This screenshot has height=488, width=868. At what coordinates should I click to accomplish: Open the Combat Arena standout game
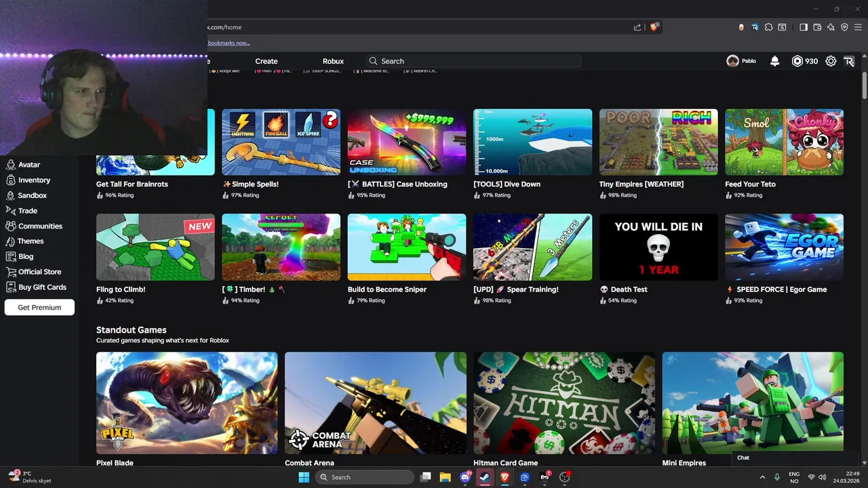[x=376, y=403]
